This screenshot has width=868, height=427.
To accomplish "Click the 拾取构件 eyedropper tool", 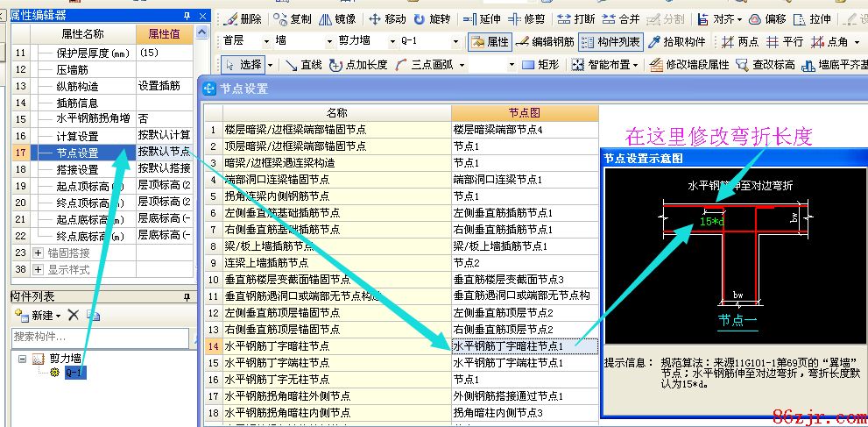I will click(x=677, y=42).
